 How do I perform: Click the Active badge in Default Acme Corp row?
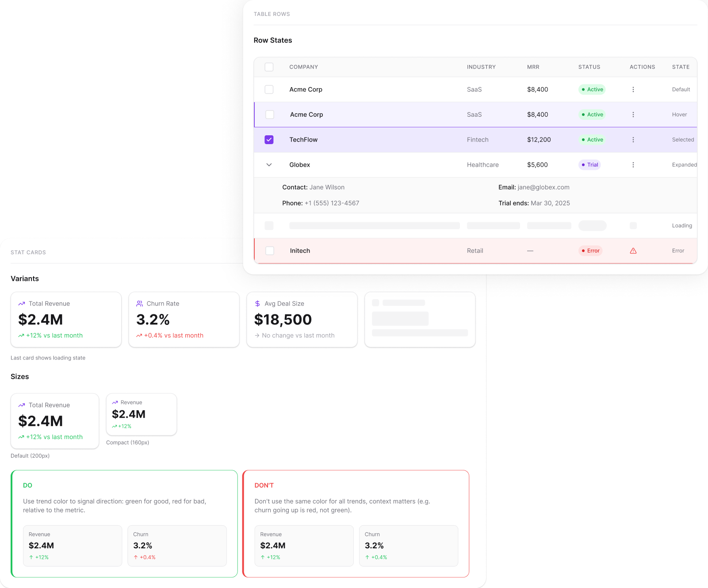click(592, 89)
